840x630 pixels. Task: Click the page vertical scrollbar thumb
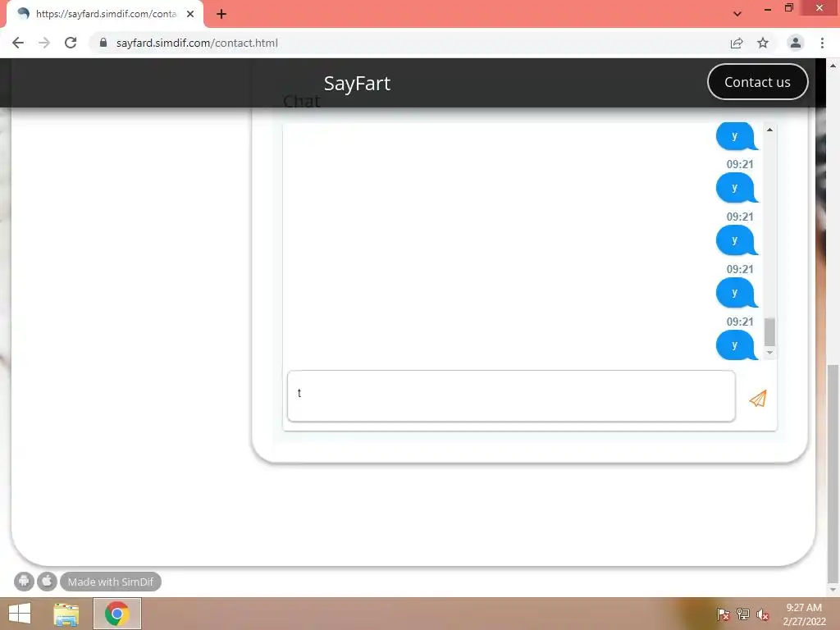[833, 473]
